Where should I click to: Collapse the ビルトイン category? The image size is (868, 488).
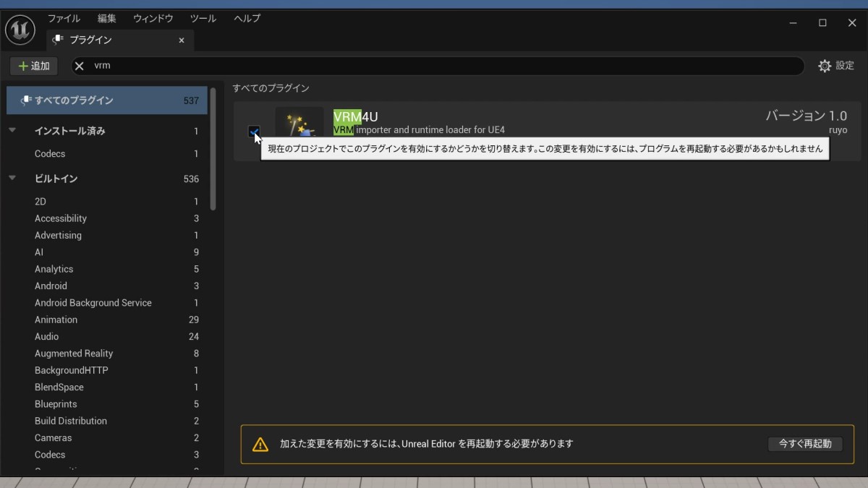point(12,178)
